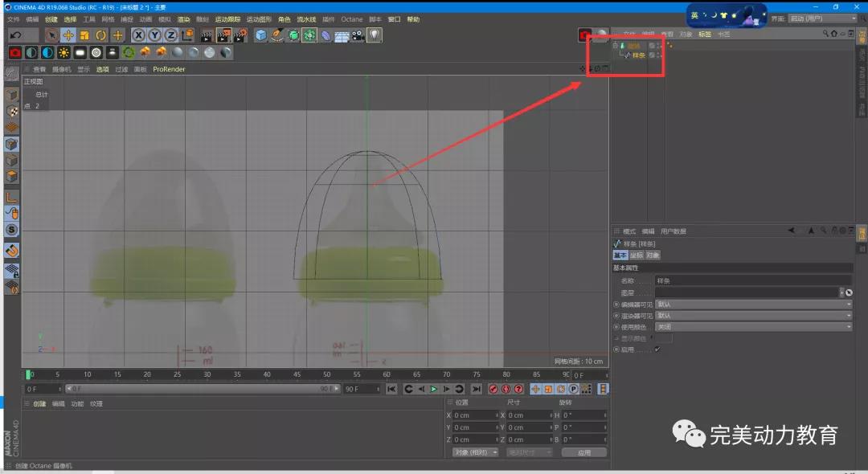Image resolution: width=868 pixels, height=474 pixels.
Task: Activate the Rotate tool
Action: 101,35
